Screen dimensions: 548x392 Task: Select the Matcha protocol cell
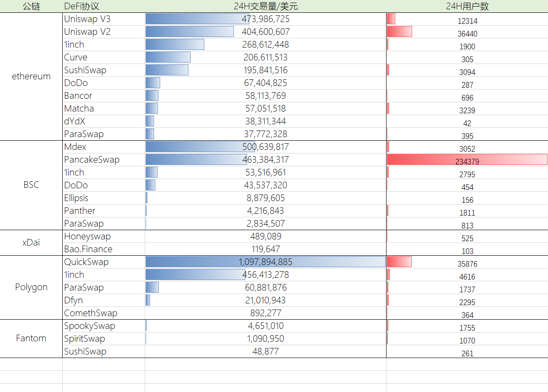104,108
